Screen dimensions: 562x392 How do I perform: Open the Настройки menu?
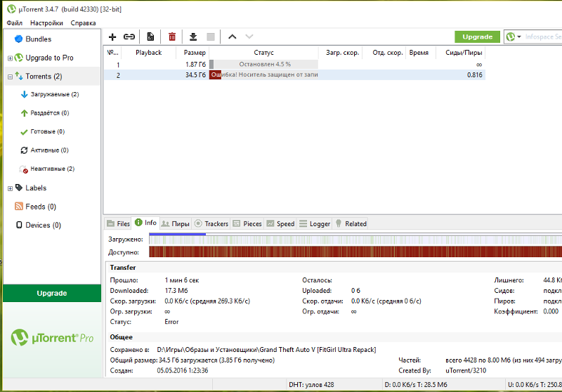coord(46,23)
